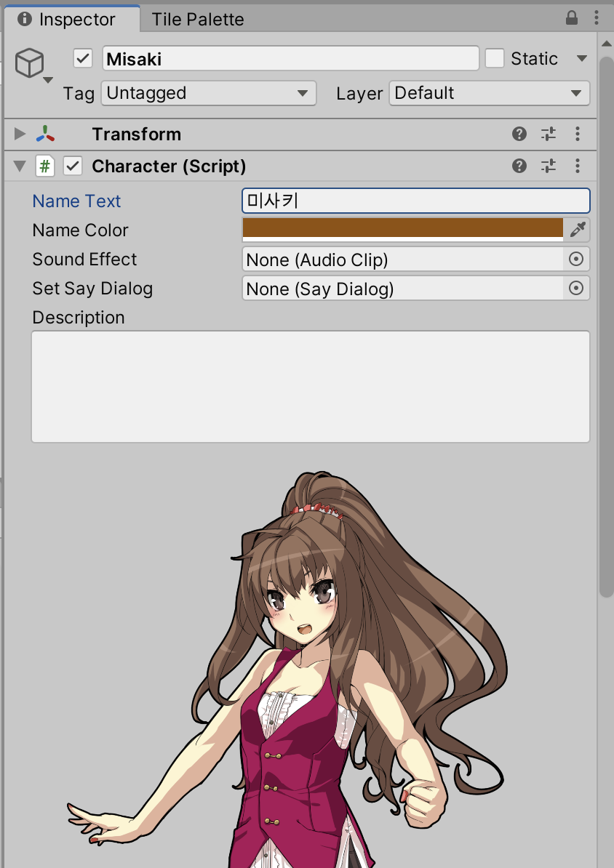Open Audio Clip object picker
Viewport: 614px width, 868px height.
tap(576, 259)
